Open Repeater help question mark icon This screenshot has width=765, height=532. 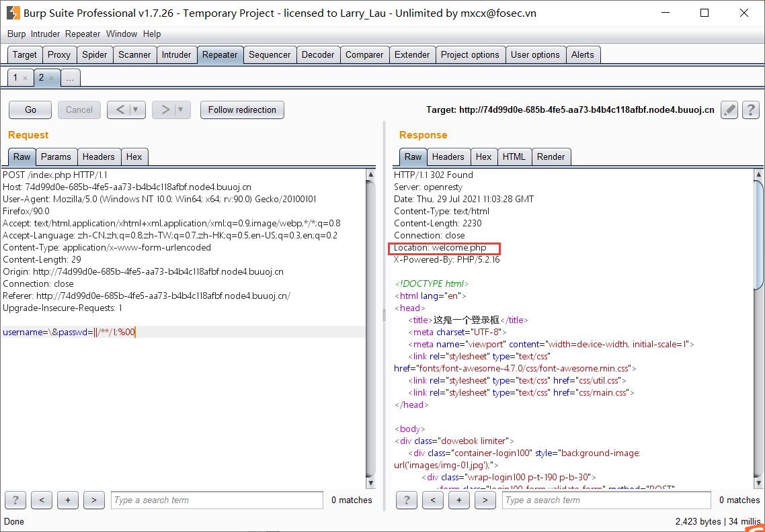(751, 109)
